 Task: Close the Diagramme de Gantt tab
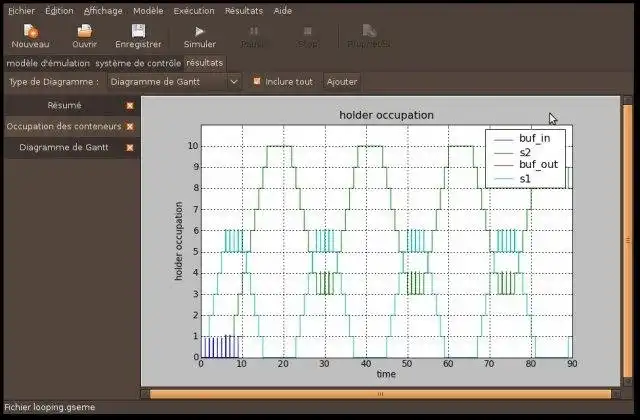[130, 147]
